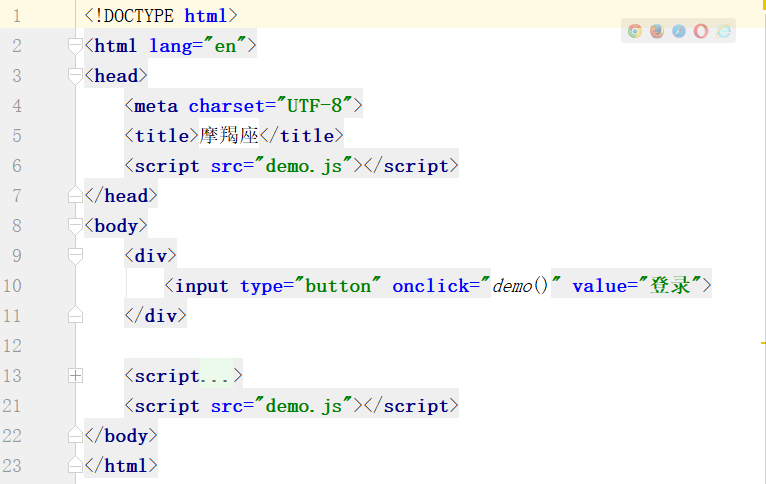The width and height of the screenshot is (766, 484).
Task: Place cursor in DOCTYPE html declaration
Action: [x=161, y=16]
